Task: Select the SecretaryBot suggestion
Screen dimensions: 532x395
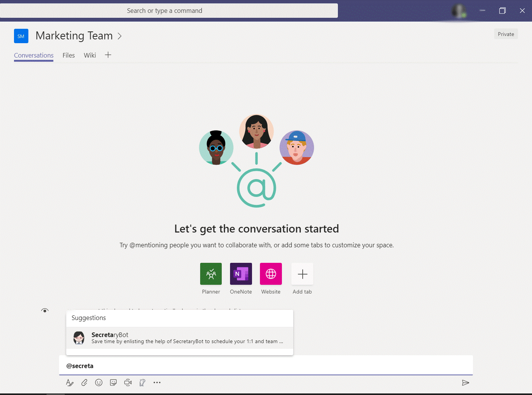Action: tap(180, 338)
